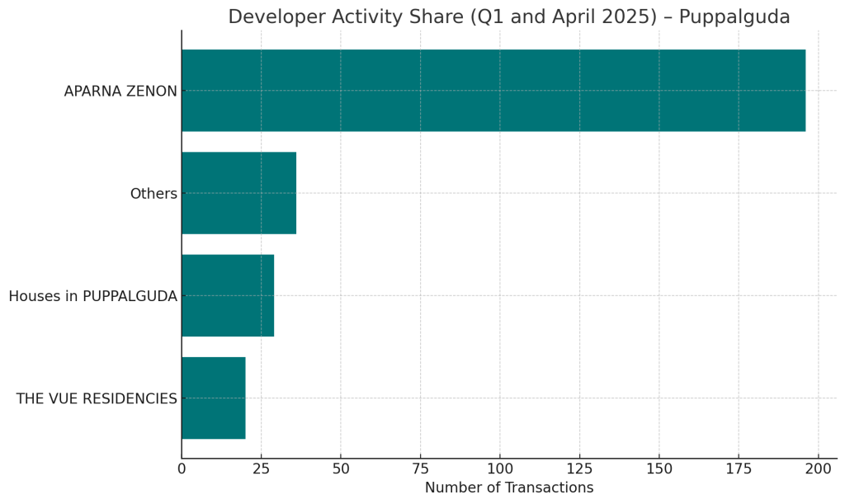Click 'THE VUE RESIDENCIES' axis label
The height and width of the screenshot is (504, 845).
point(97,398)
